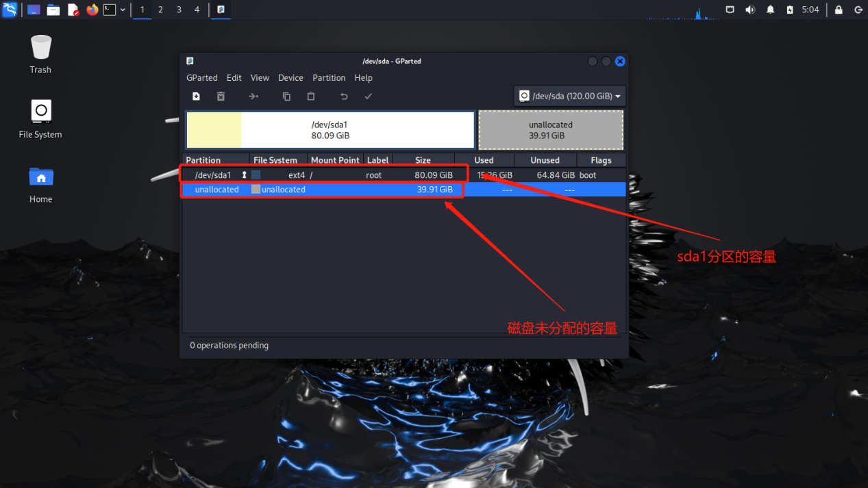
Task: Click the Unused column header
Action: tap(545, 160)
